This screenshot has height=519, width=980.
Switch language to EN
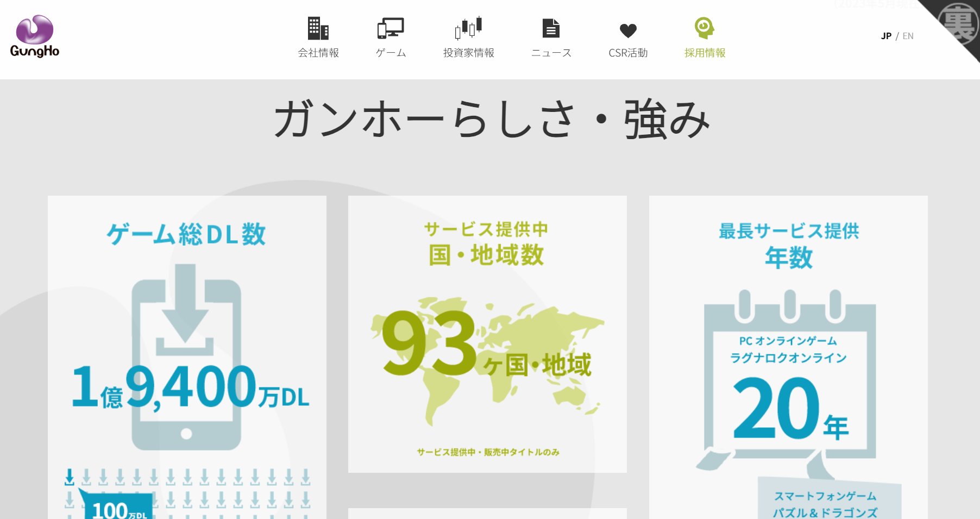[908, 36]
